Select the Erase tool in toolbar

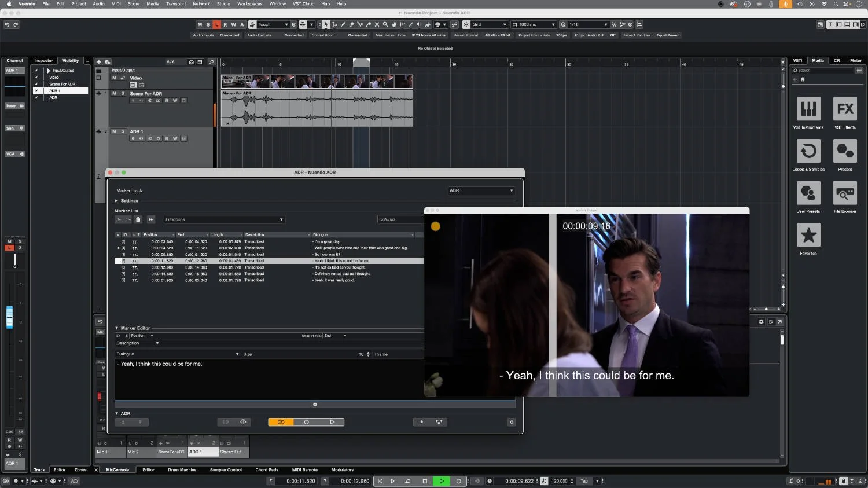coord(351,24)
